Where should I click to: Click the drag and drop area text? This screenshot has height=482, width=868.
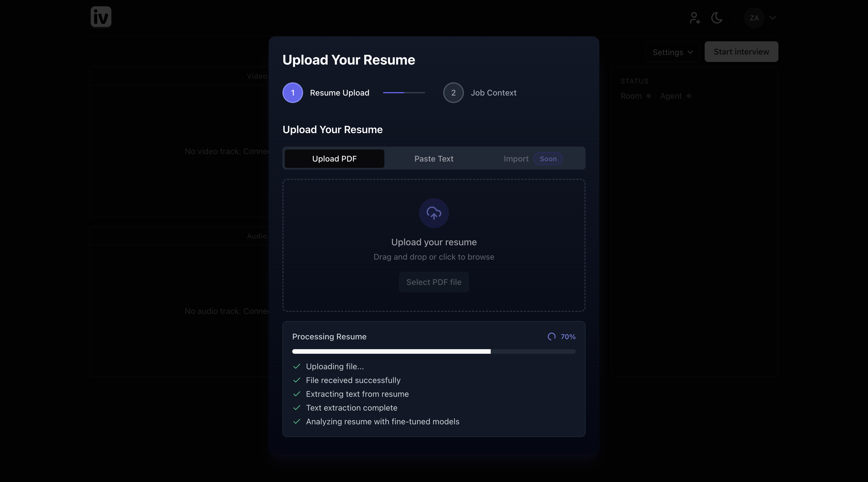pos(434,257)
